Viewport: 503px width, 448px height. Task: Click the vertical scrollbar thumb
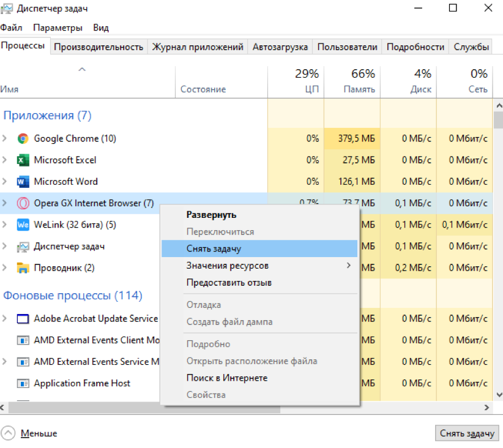click(x=499, y=120)
